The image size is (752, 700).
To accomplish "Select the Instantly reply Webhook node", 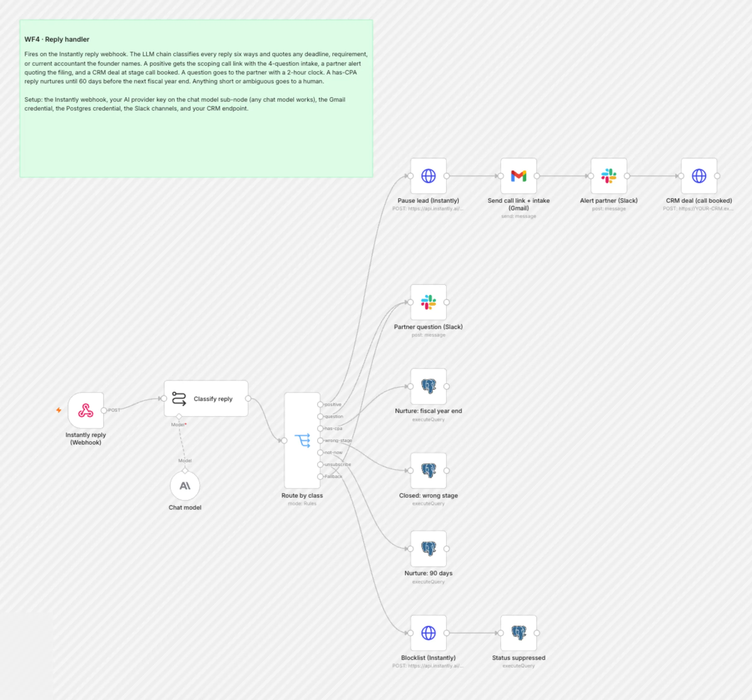I will [x=86, y=410].
